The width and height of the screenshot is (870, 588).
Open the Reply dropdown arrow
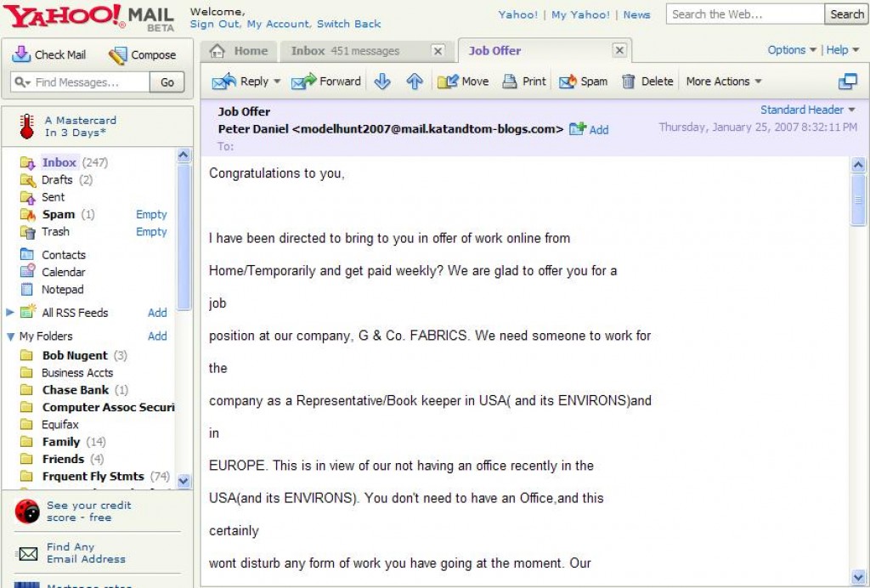click(277, 82)
